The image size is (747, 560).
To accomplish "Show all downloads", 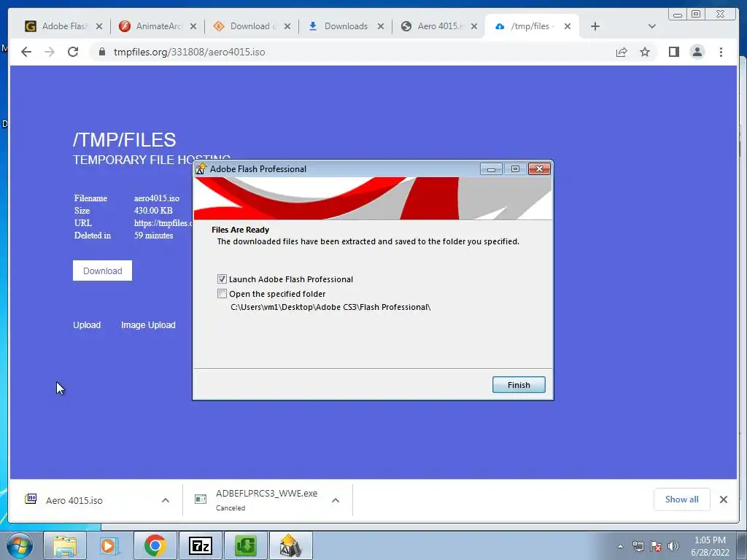I will [682, 499].
